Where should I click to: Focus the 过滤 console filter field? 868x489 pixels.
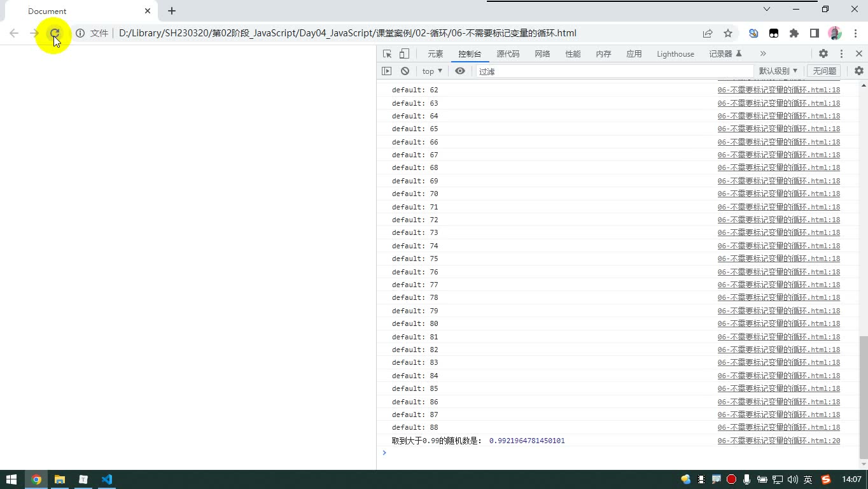[614, 71]
